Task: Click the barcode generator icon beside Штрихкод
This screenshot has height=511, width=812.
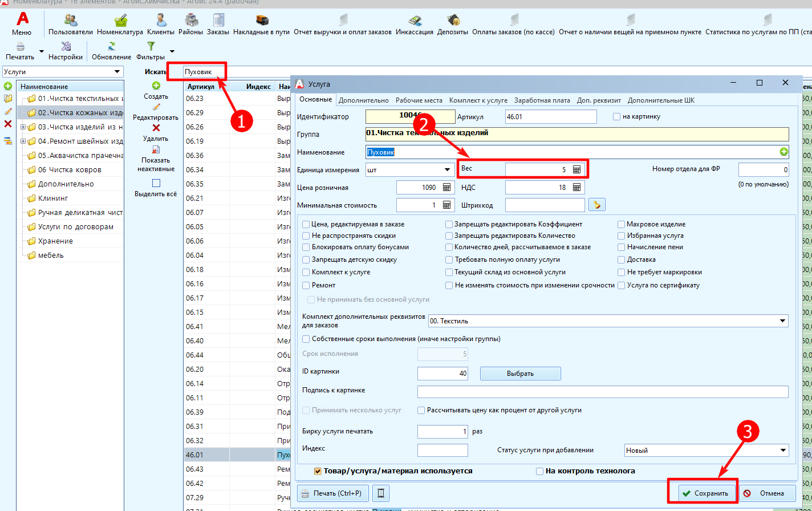Action: coord(598,205)
